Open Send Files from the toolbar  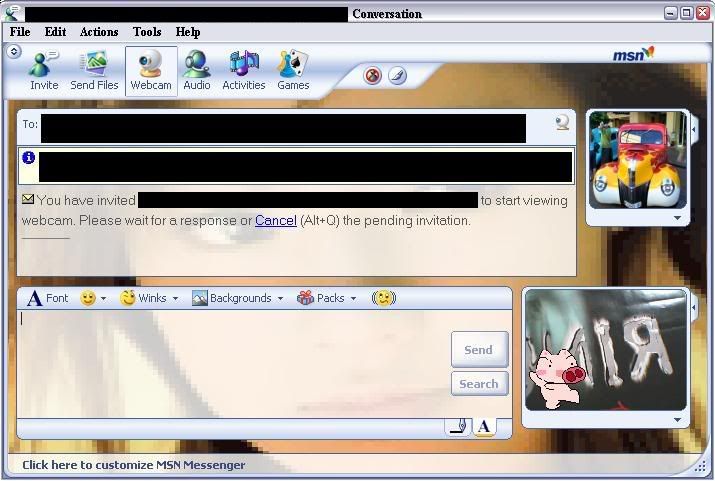pos(94,71)
